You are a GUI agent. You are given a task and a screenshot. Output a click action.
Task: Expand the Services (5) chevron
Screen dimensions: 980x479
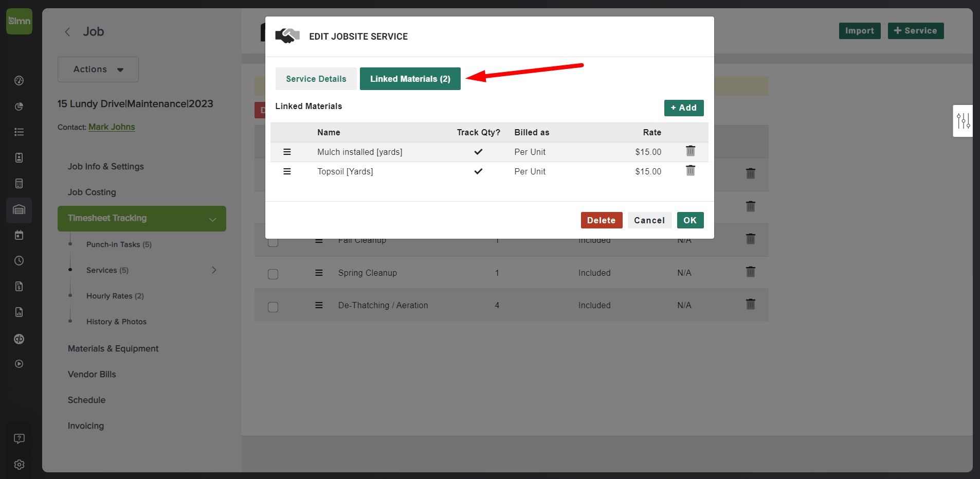(x=214, y=270)
